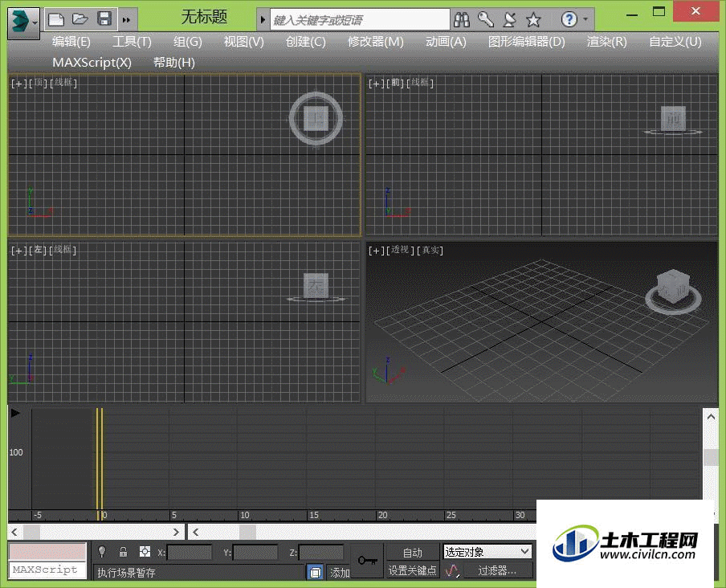The image size is (726, 588).
Task: Click the [+] label in the front viewport
Action: pos(376,84)
